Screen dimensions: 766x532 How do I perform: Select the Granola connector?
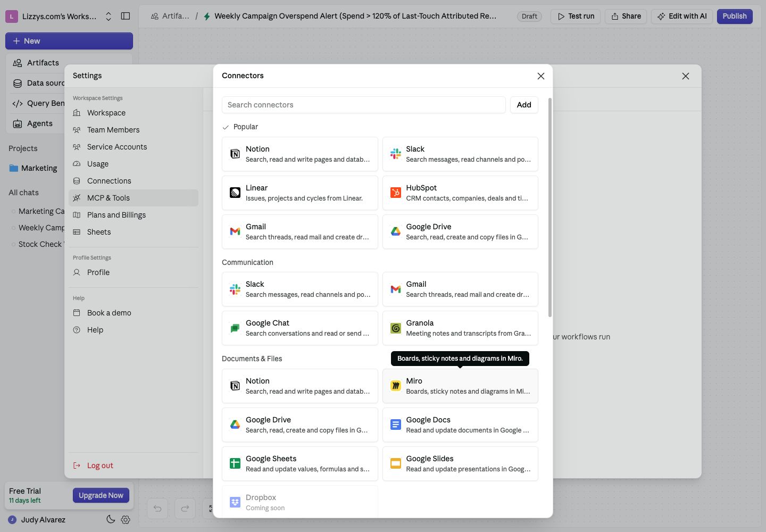click(x=460, y=328)
